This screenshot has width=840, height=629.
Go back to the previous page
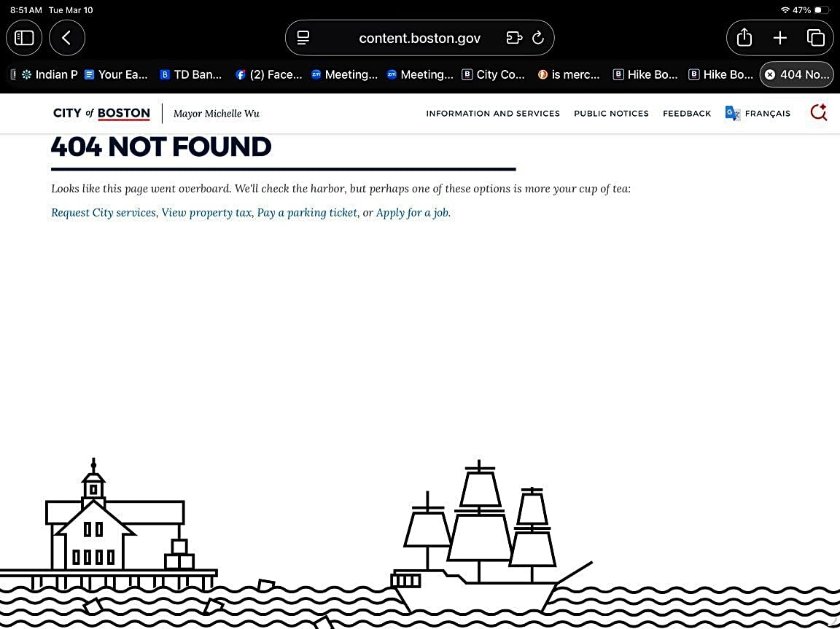[x=67, y=38]
